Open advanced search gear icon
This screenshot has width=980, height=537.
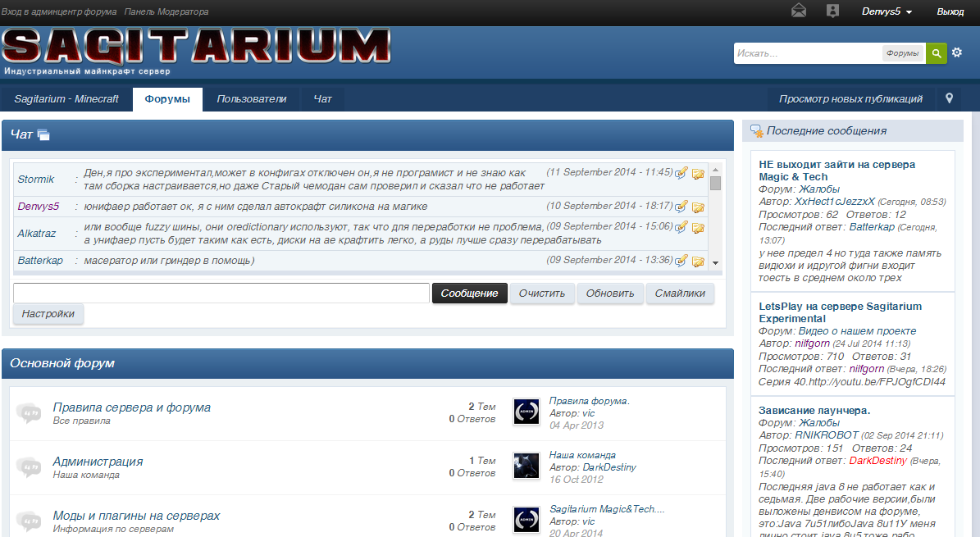[x=957, y=52]
